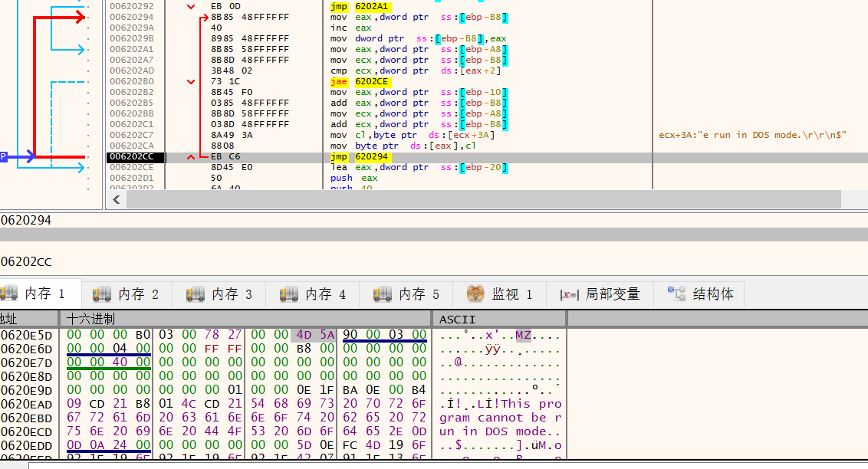This screenshot has width=868, height=469.
Task: Click the 内存 2 tab memory icon
Action: pyautogui.click(x=101, y=294)
